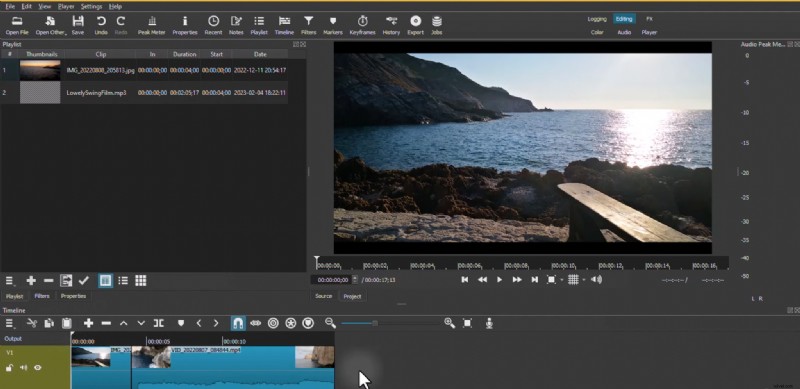Switch to the Color layout
This screenshot has height=389, width=800.
597,32
